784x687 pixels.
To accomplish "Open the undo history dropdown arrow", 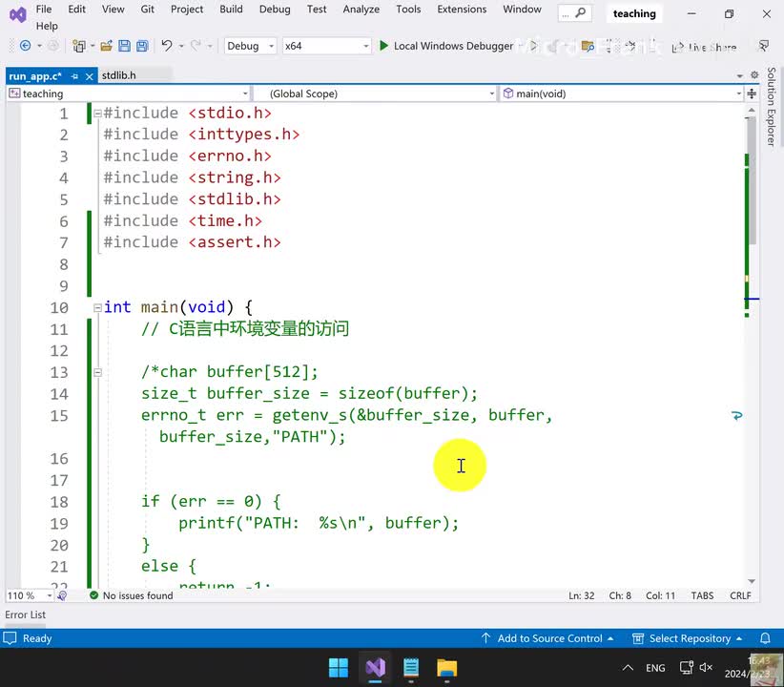I will tap(181, 46).
